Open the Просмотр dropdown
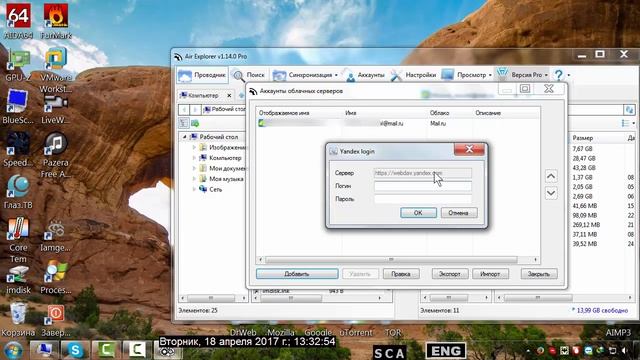Screen dimensions: 640x360 [466, 75]
